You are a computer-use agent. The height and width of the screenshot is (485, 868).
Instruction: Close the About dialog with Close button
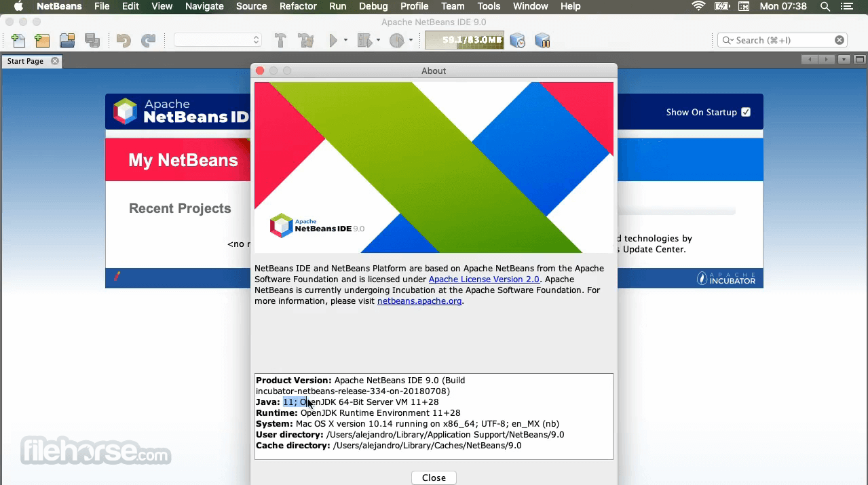coord(433,477)
